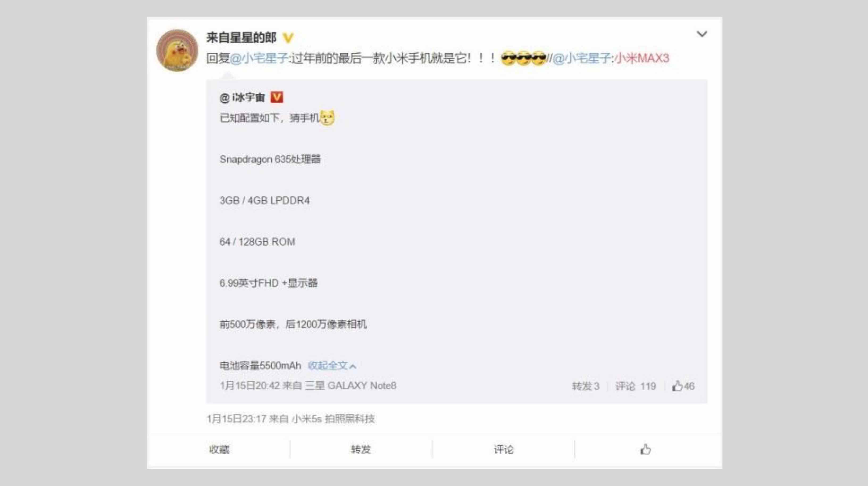868x486 pixels.
Task: Open the quoted post's 评论 119 comments
Action: 636,386
